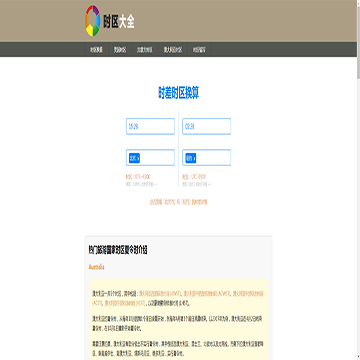Open the AWST western standard time link
360x360 pixels.
[x=160, y=294]
